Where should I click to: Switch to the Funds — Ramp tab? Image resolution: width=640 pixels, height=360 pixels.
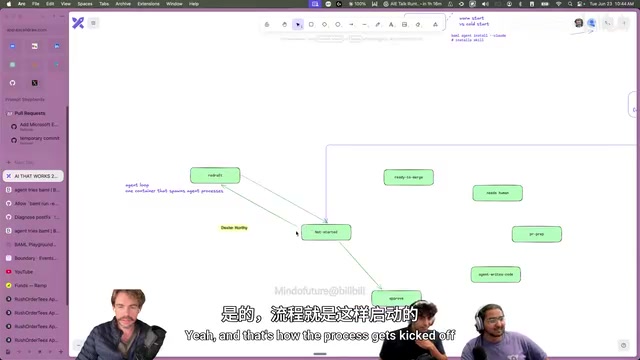pyautogui.click(x=33, y=285)
